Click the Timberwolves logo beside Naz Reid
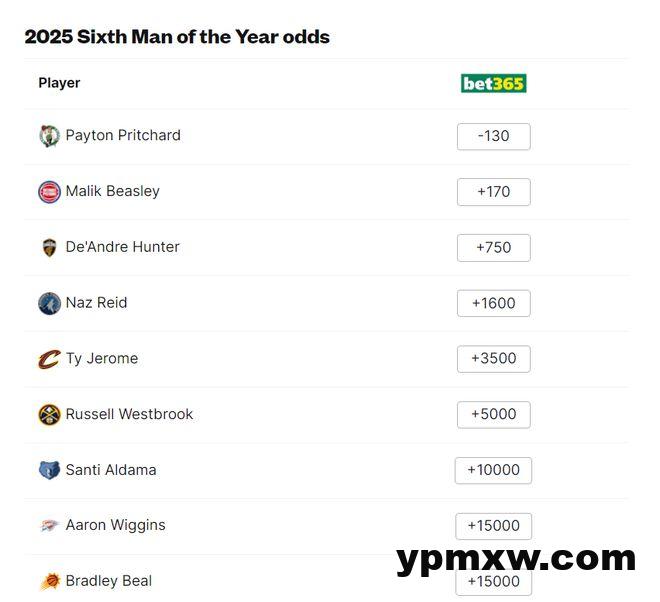 pos(49,303)
